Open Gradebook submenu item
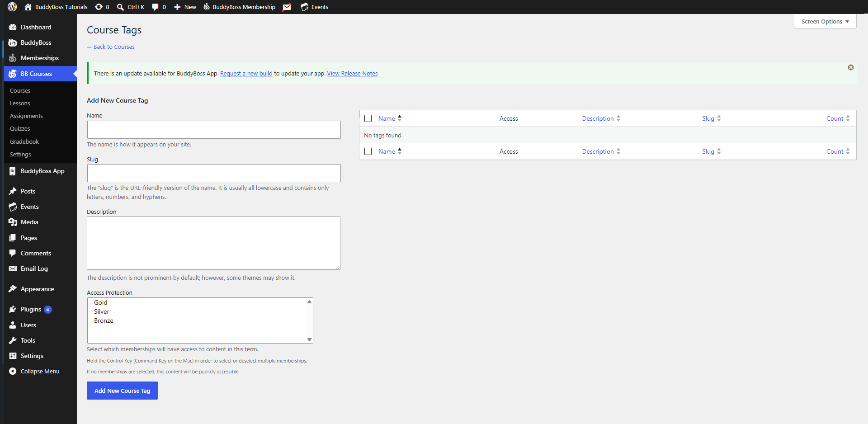The image size is (868, 424). click(x=24, y=141)
